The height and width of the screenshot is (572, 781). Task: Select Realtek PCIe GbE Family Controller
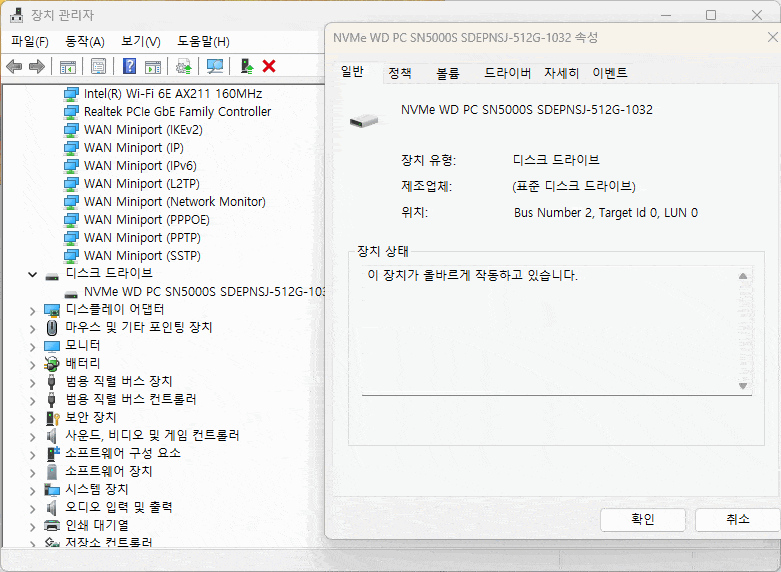pyautogui.click(x=177, y=112)
